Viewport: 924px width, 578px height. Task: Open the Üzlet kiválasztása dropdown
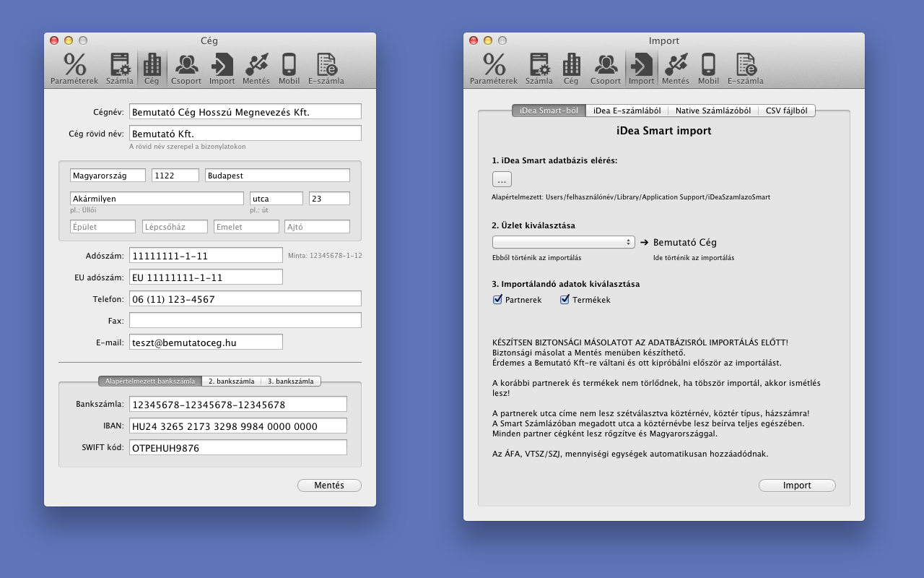564,242
